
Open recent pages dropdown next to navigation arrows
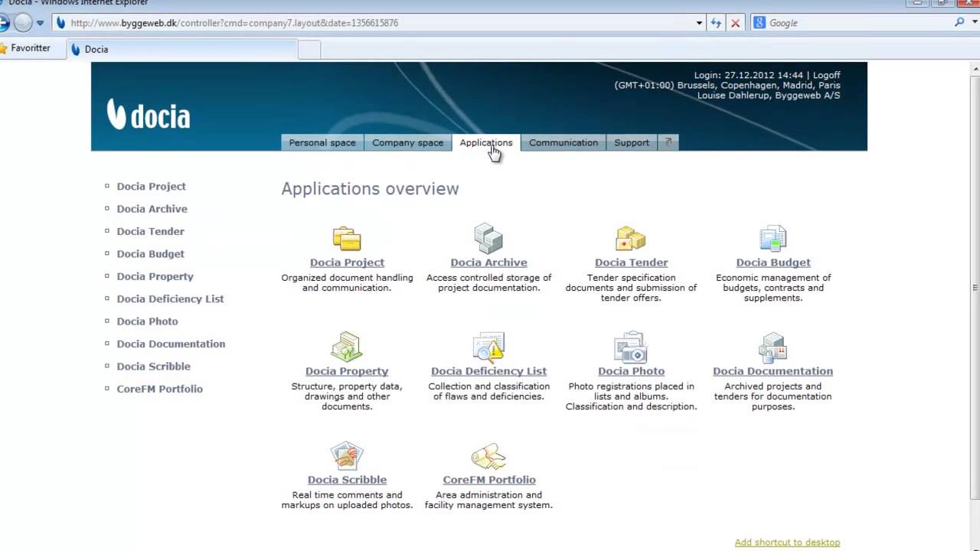(x=40, y=23)
